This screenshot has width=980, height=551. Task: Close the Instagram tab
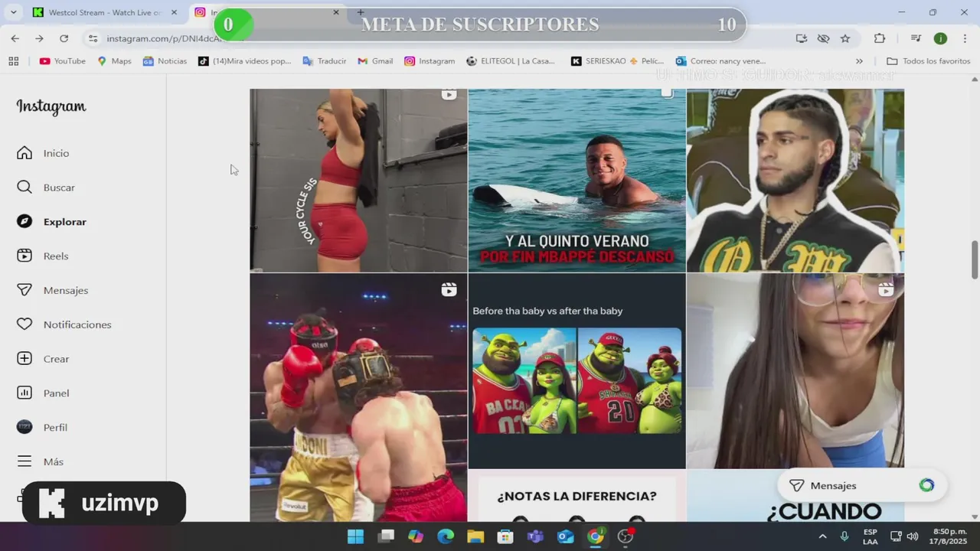tap(335, 12)
